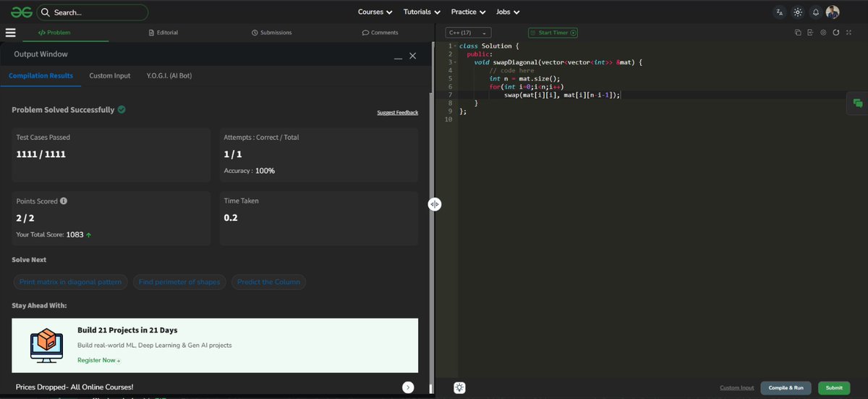The image size is (868, 399).
Task: Open the Y.O.G.I. (AI Bot) tab
Action: point(169,75)
